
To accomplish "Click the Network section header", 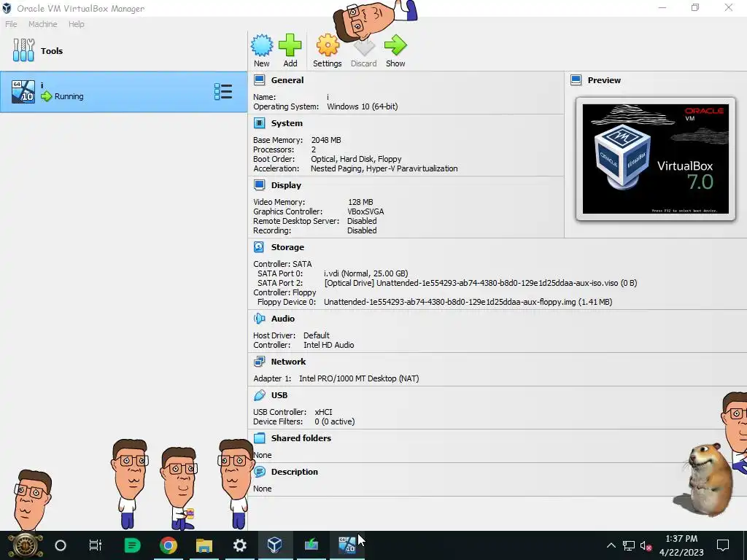I will (288, 362).
